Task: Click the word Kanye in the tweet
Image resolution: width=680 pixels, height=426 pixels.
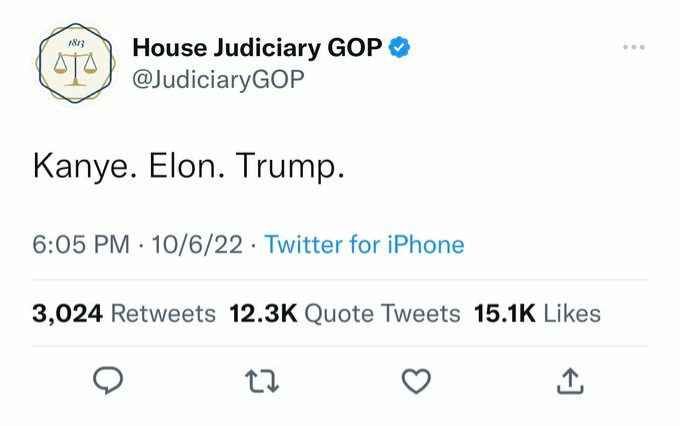Action: (81, 167)
